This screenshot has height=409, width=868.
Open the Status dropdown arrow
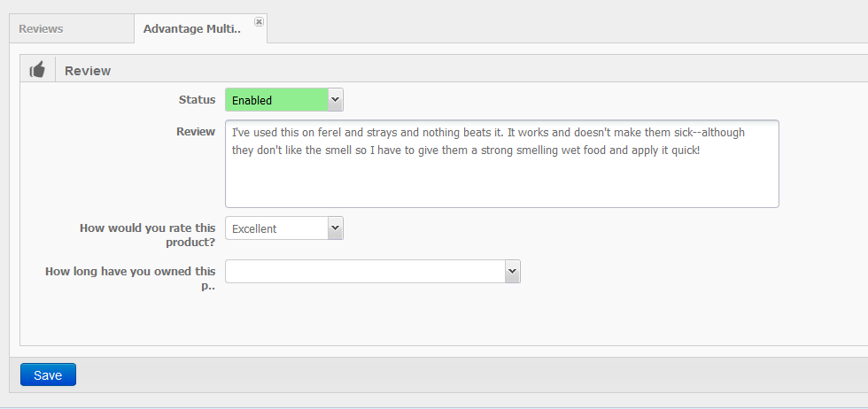point(336,100)
